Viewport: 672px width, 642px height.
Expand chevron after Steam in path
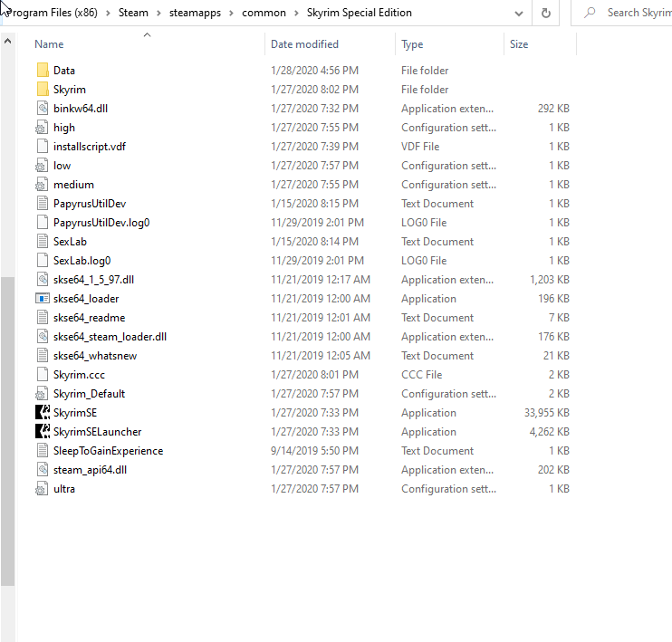[x=158, y=14]
